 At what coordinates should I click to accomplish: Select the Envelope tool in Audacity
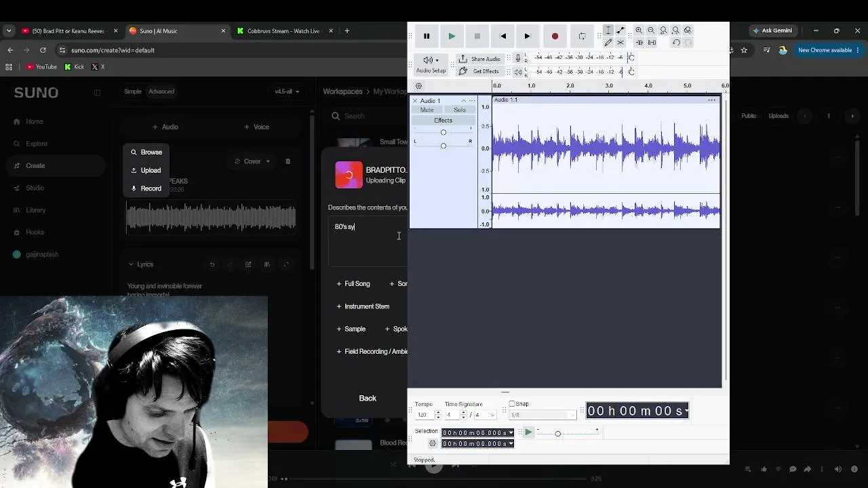pyautogui.click(x=620, y=30)
